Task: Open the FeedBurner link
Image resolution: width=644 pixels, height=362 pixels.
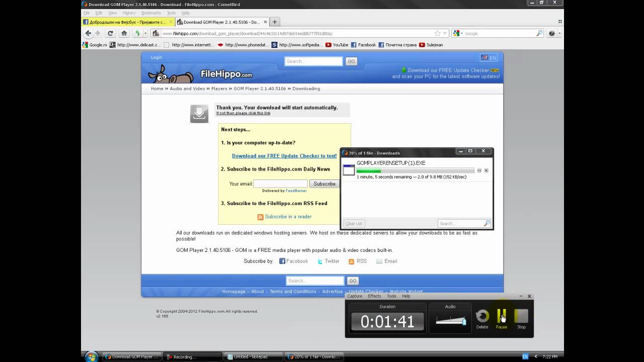Action: click(x=296, y=191)
